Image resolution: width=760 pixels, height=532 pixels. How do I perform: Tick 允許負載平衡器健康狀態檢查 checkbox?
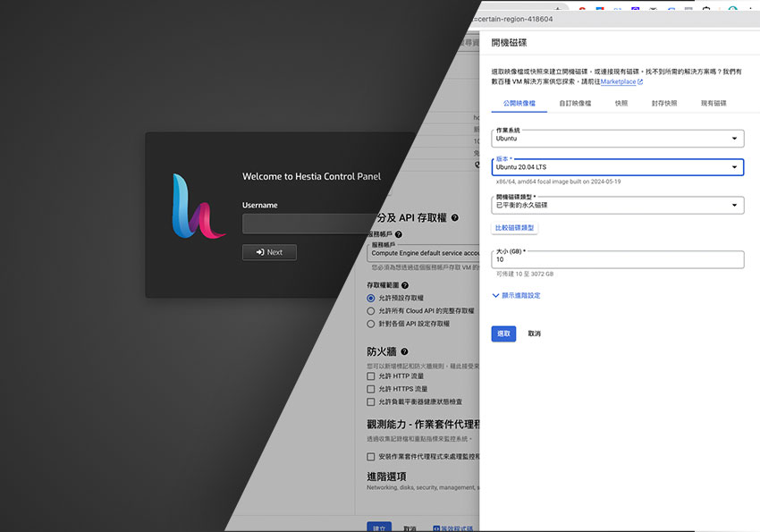(x=371, y=401)
